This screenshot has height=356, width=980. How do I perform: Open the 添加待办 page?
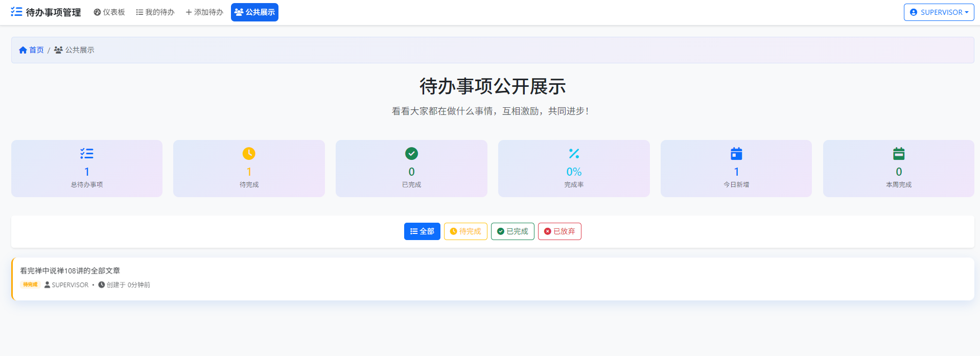(204, 12)
